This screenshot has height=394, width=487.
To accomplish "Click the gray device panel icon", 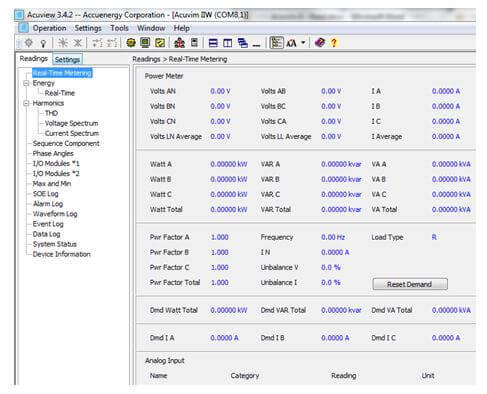I will tap(194, 43).
